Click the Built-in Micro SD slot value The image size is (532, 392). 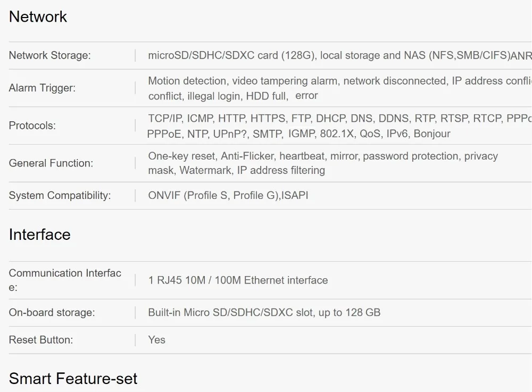point(264,313)
